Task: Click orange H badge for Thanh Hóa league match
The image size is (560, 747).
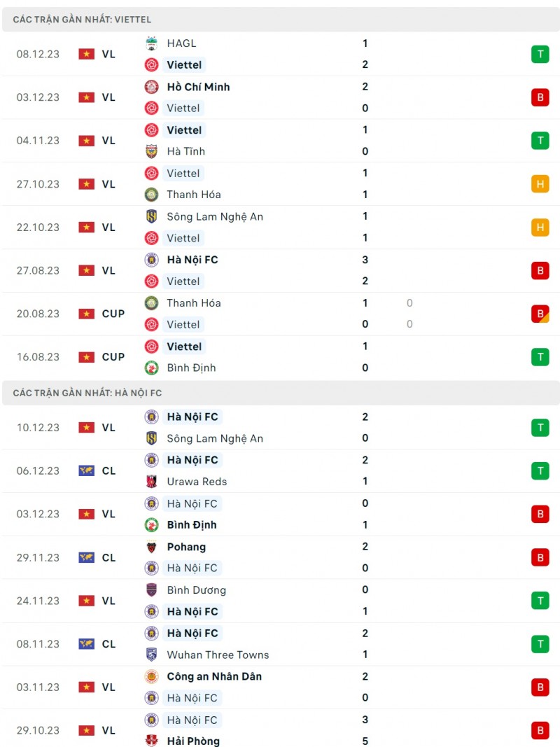Action: [x=540, y=184]
